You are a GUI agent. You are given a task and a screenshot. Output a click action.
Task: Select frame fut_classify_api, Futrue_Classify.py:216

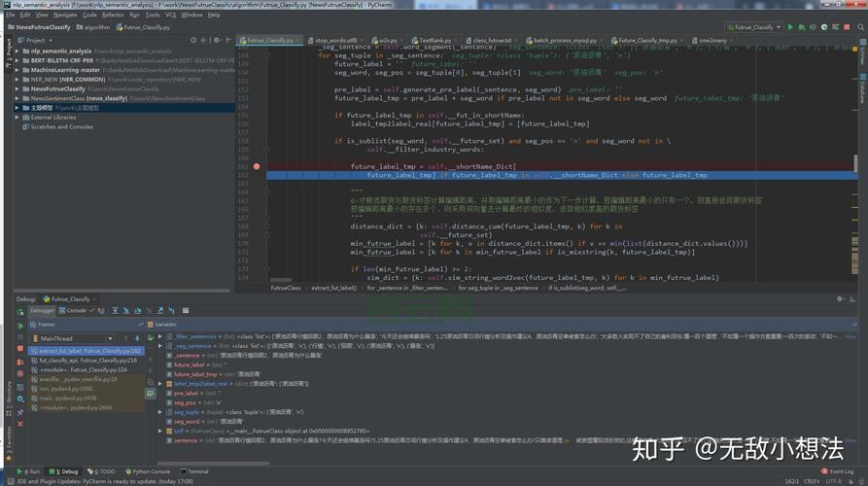click(87, 361)
